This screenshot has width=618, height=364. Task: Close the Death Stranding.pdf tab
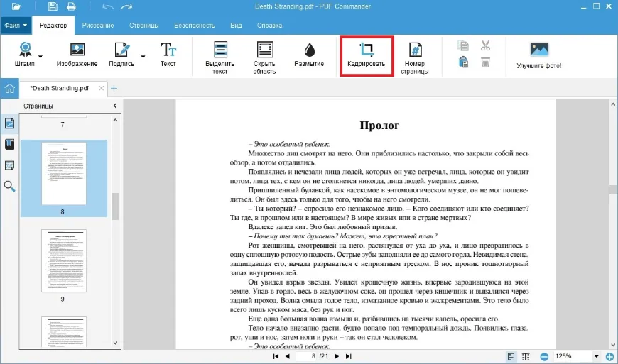coord(102,88)
